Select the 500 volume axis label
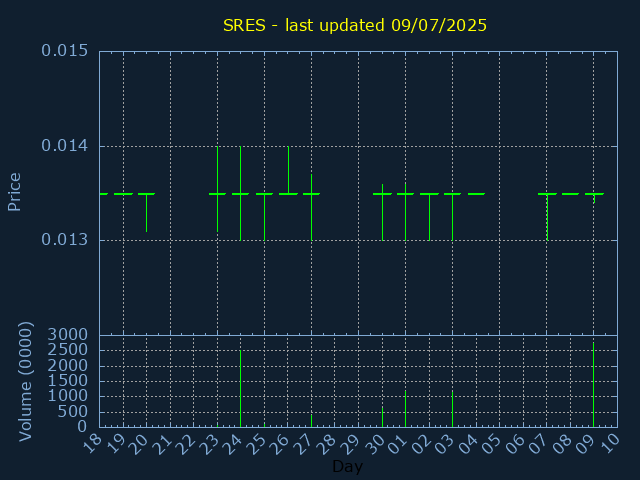The height and width of the screenshot is (480, 640). tap(72, 411)
